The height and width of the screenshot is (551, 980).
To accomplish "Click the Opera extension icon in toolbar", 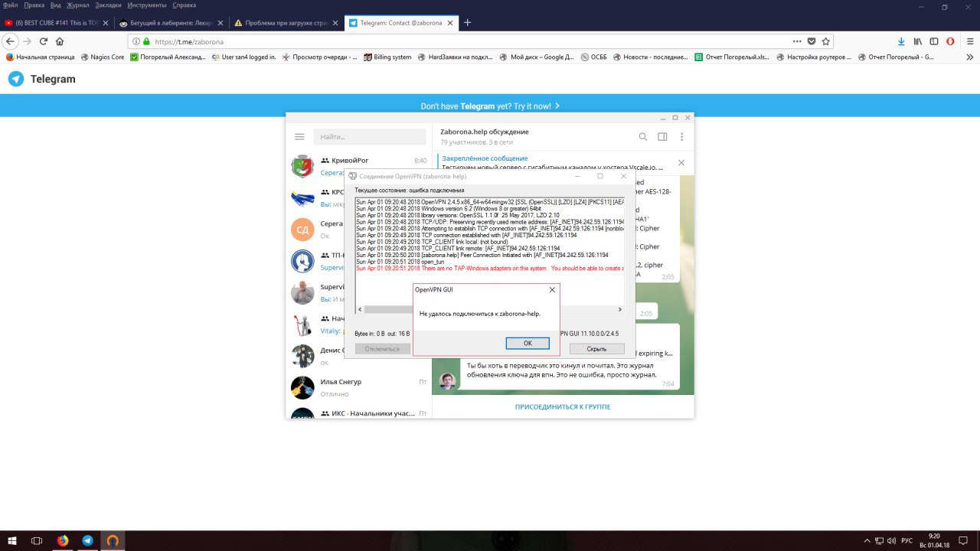I will coord(950,41).
